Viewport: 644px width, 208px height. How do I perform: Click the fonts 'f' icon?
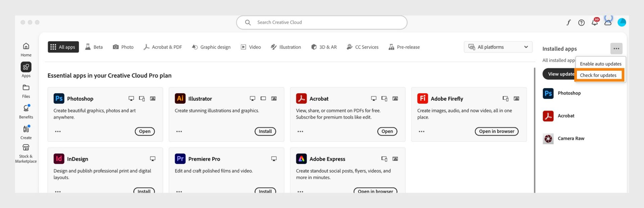tap(569, 22)
